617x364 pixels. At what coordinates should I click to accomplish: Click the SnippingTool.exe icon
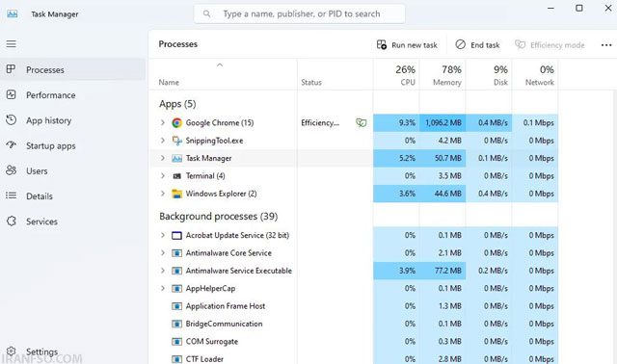click(177, 141)
